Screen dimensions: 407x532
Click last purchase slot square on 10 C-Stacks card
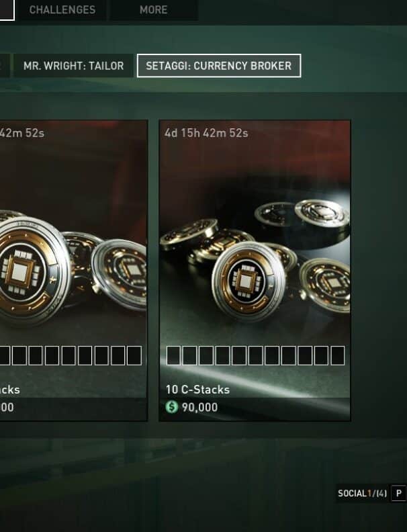tap(338, 355)
